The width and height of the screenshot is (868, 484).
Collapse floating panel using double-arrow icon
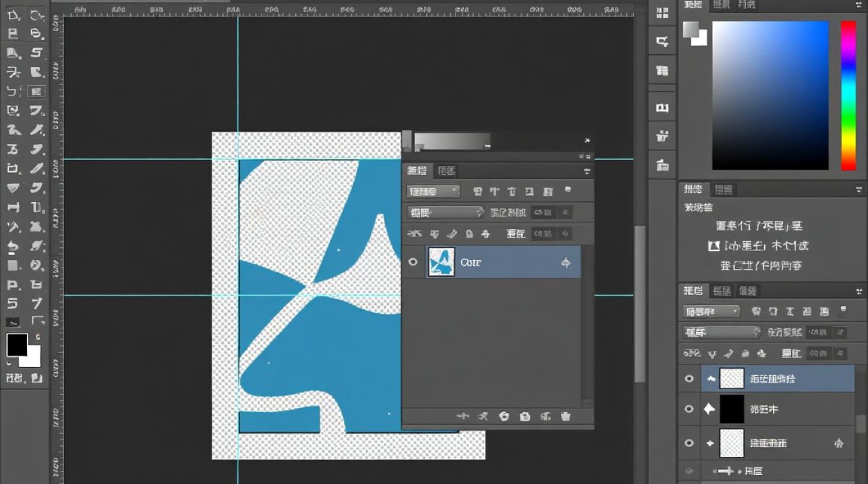[586, 156]
